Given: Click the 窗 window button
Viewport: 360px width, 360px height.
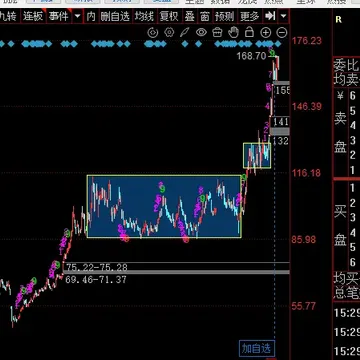Looking at the screenshot, I should (204, 16).
